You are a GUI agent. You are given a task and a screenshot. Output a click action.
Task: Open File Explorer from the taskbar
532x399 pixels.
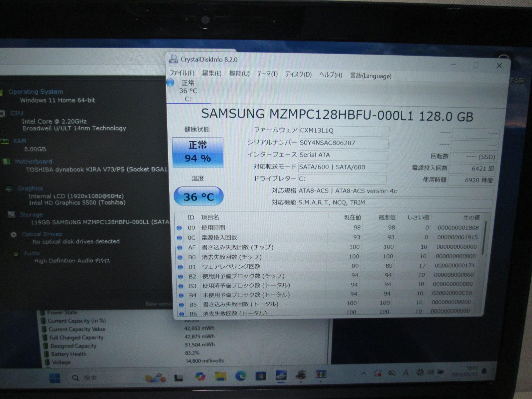coord(220,376)
